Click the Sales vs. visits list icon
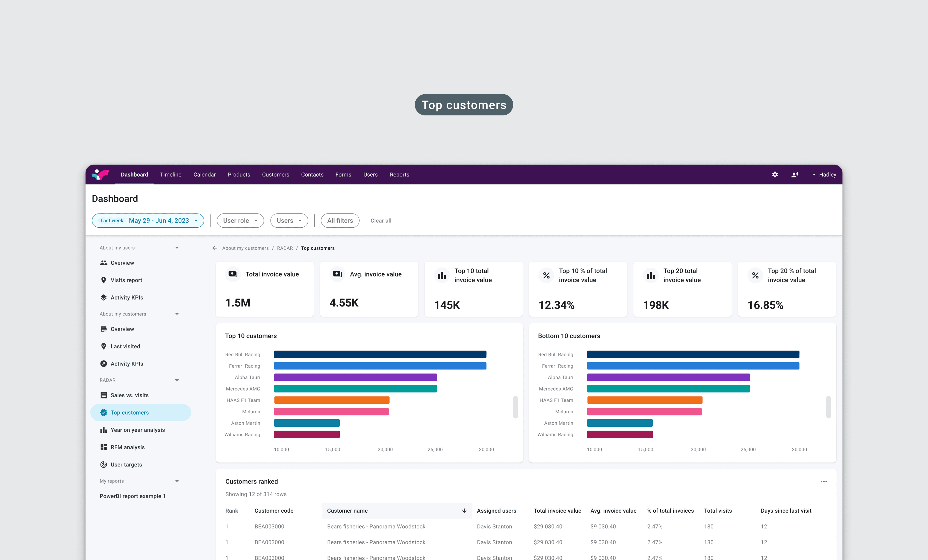Screen dimensions: 928x560 click(x=104, y=395)
